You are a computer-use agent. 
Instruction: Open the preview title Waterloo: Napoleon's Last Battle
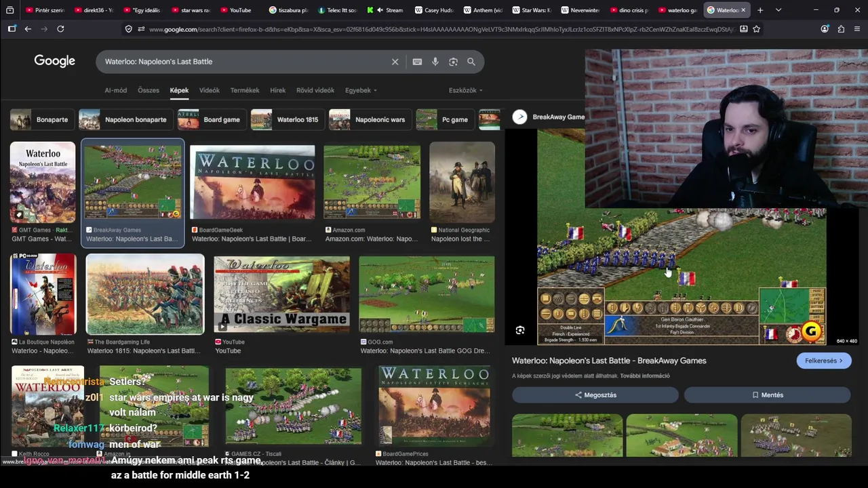click(609, 361)
